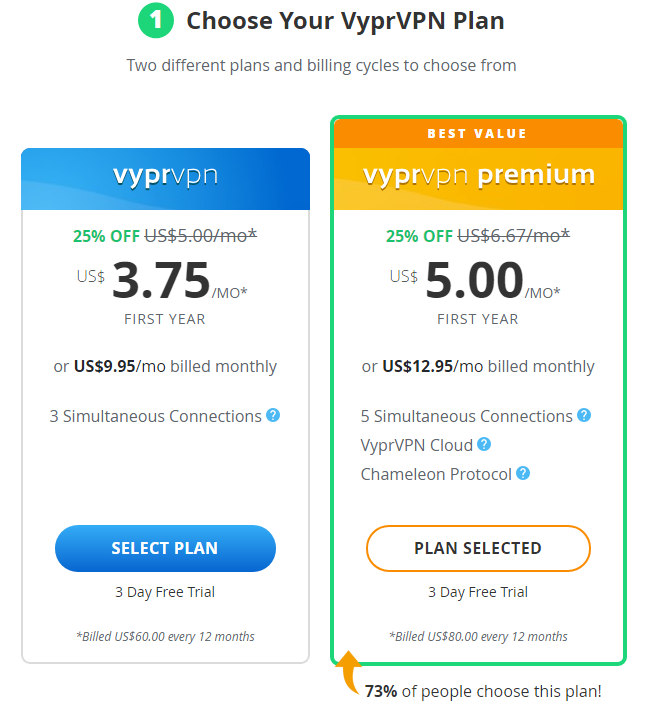Screen dimensions: 651x705
Task: Click the Billed US$80.00 every 12 months note
Action: point(478,637)
